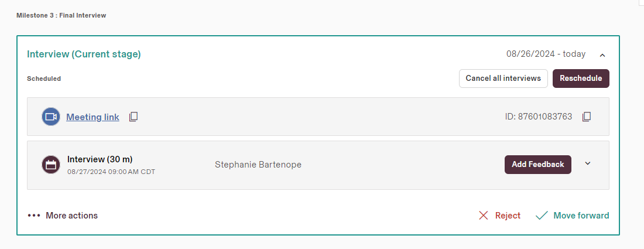Copy the meeting link using copy icon
The height and width of the screenshot is (249, 644).
point(133,117)
